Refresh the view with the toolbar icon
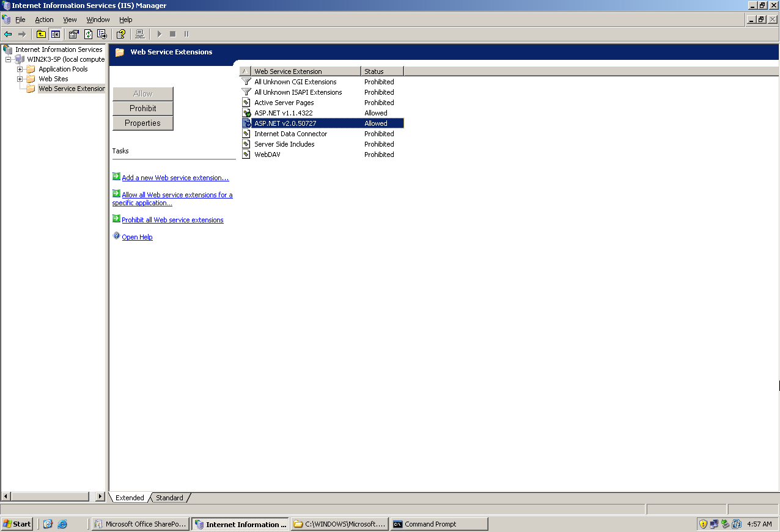 point(89,34)
